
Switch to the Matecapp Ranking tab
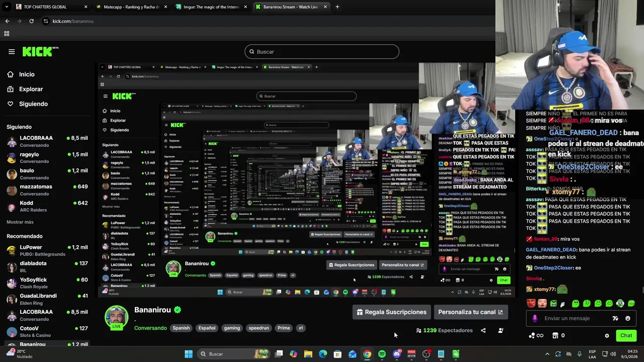[131, 7]
